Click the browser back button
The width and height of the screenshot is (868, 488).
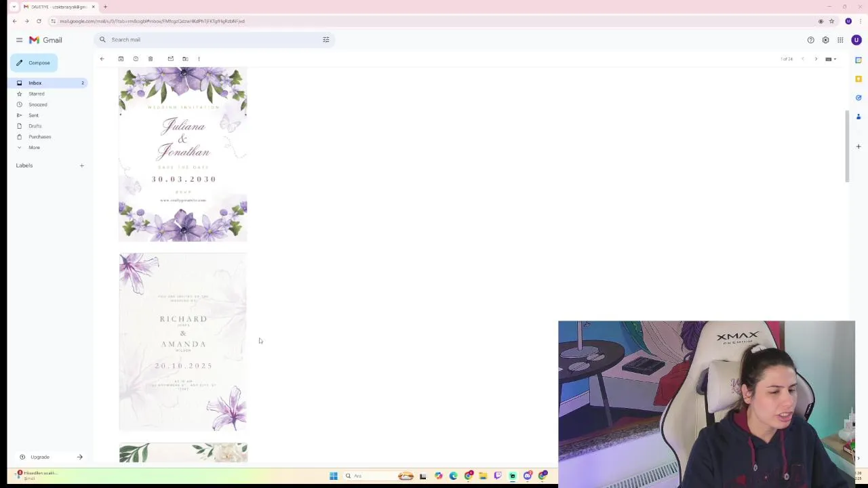14,21
